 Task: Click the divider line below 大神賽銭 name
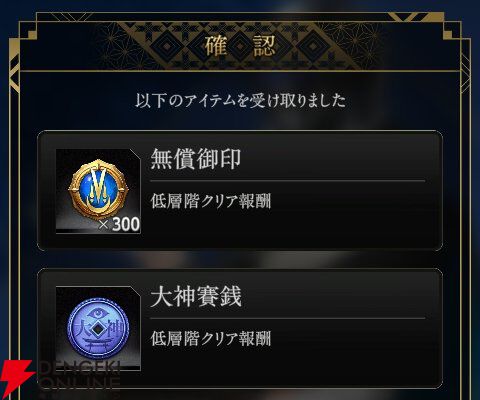tap(288, 318)
